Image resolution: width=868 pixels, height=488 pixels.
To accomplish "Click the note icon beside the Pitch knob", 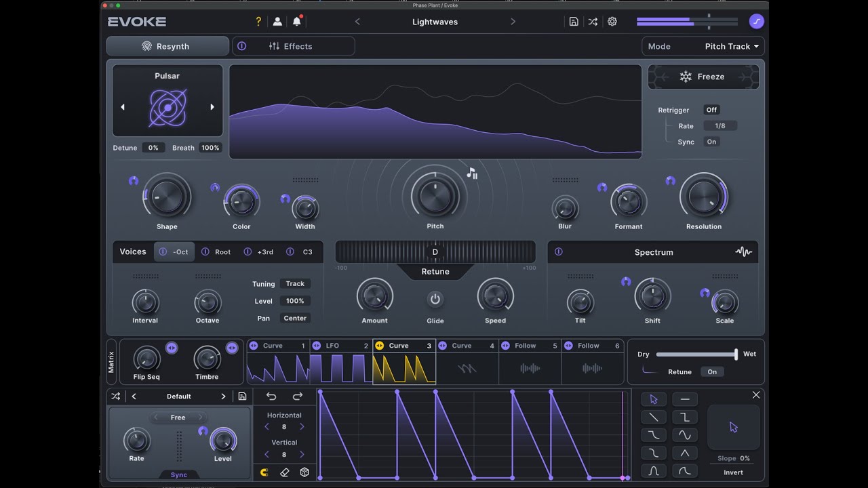I will (x=472, y=174).
